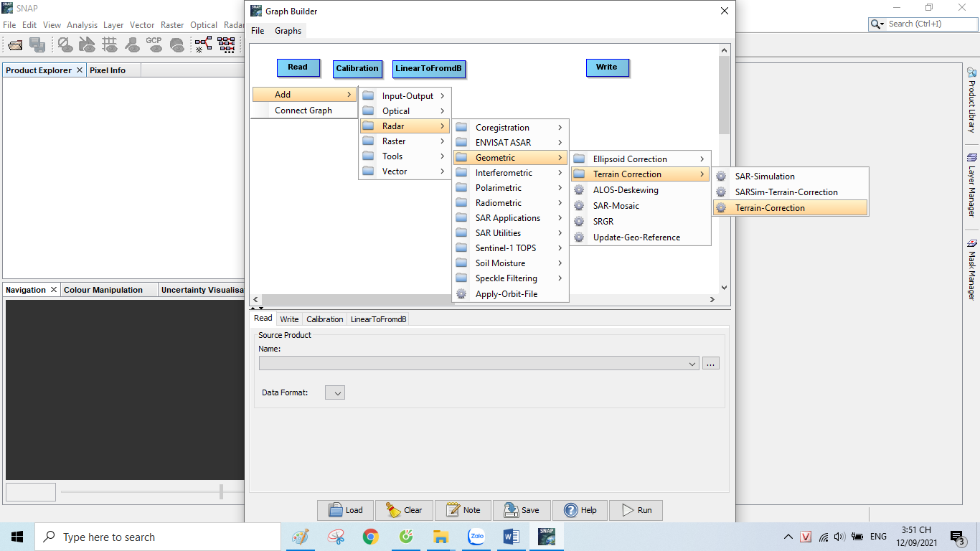Screen dimensions: 980x551
Task: Select ALOS-Deskewing in the Geometric submenu
Action: [x=641, y=190]
